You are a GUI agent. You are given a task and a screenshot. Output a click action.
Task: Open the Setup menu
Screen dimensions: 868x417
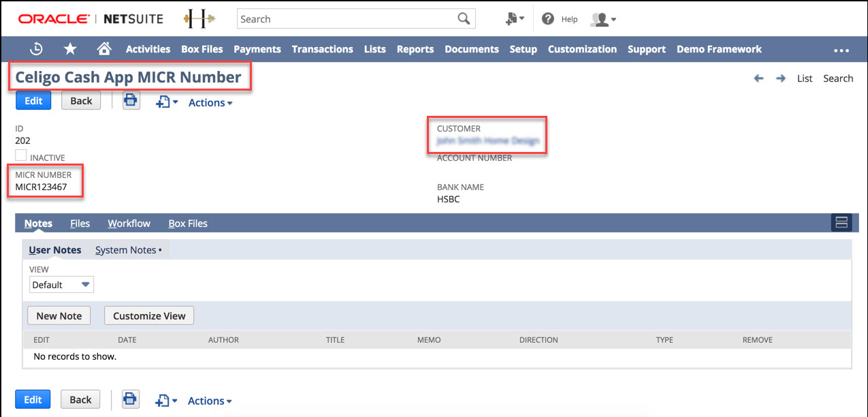pos(524,49)
